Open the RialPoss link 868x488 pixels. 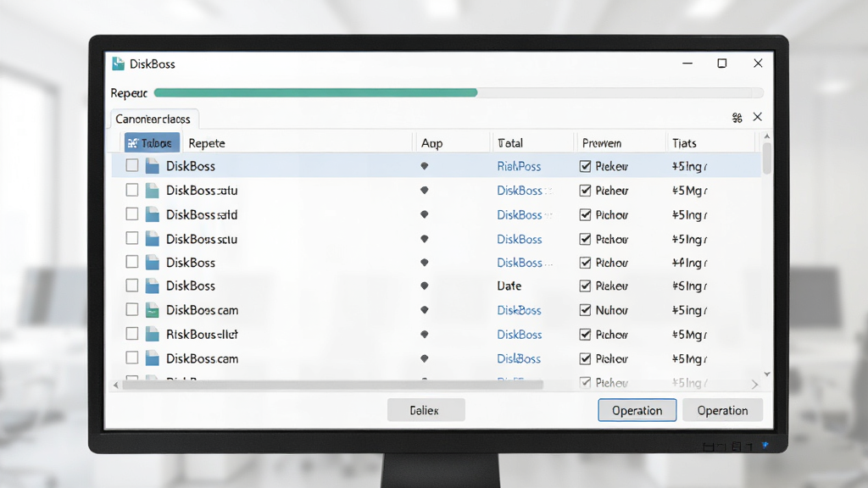coord(519,166)
